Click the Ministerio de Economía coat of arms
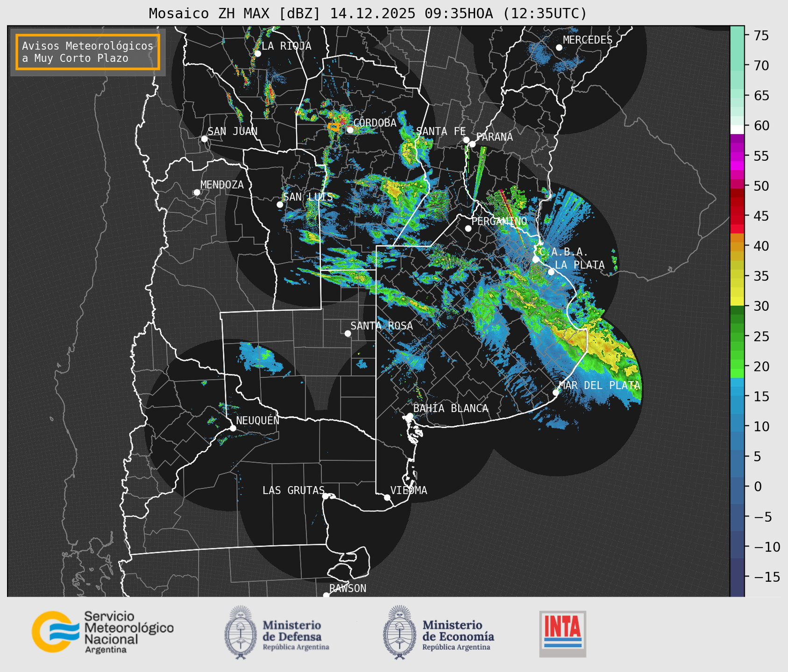 (400, 633)
